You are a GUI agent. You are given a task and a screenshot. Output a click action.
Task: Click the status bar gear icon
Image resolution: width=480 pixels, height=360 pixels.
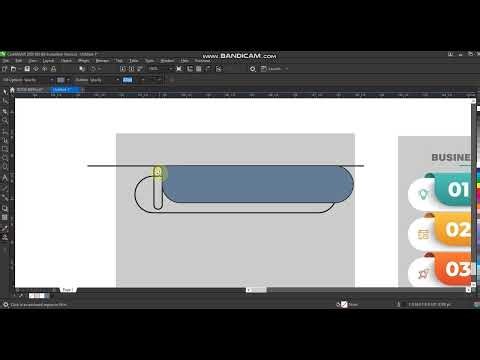coord(5,304)
